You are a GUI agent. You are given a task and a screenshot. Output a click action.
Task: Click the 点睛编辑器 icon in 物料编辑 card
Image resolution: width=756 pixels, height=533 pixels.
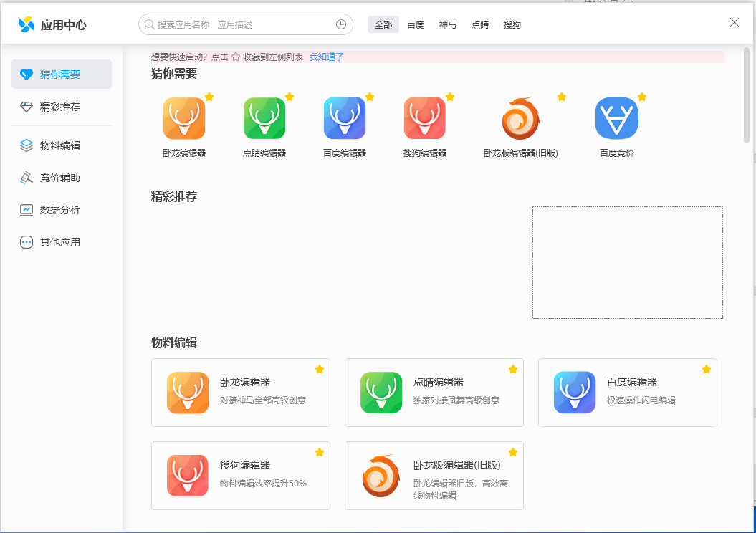(381, 393)
